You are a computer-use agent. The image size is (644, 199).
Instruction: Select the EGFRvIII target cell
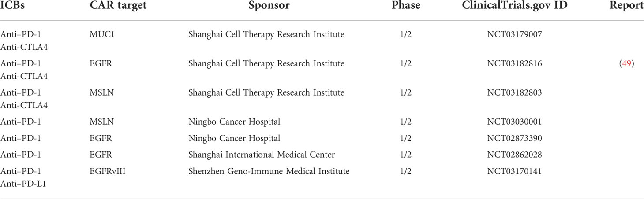107,171
